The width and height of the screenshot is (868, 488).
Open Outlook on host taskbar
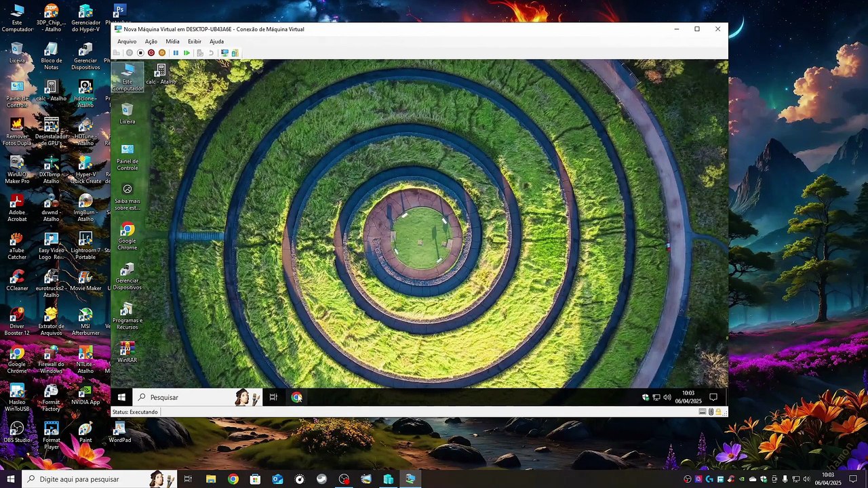pyautogui.click(x=277, y=479)
